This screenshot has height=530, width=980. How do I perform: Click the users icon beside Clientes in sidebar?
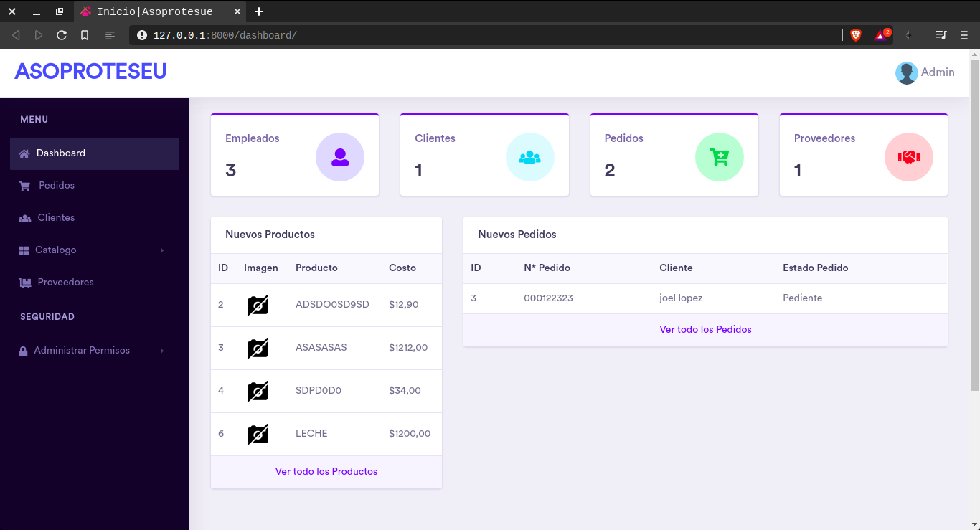tap(24, 218)
